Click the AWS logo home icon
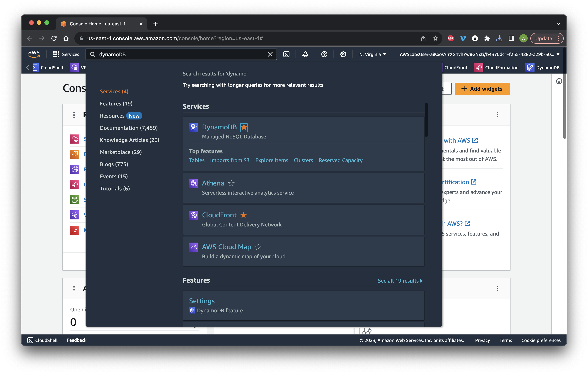This screenshot has width=588, height=374. click(34, 54)
